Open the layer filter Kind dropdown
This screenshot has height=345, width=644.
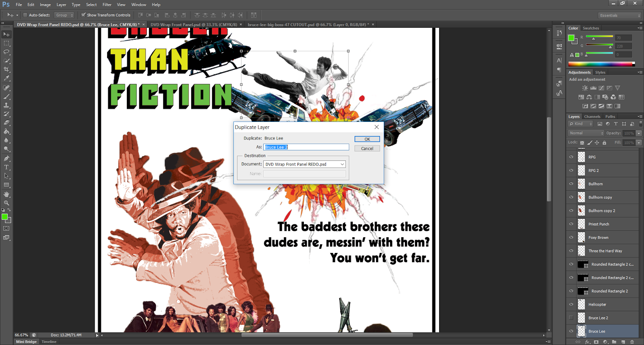(580, 124)
